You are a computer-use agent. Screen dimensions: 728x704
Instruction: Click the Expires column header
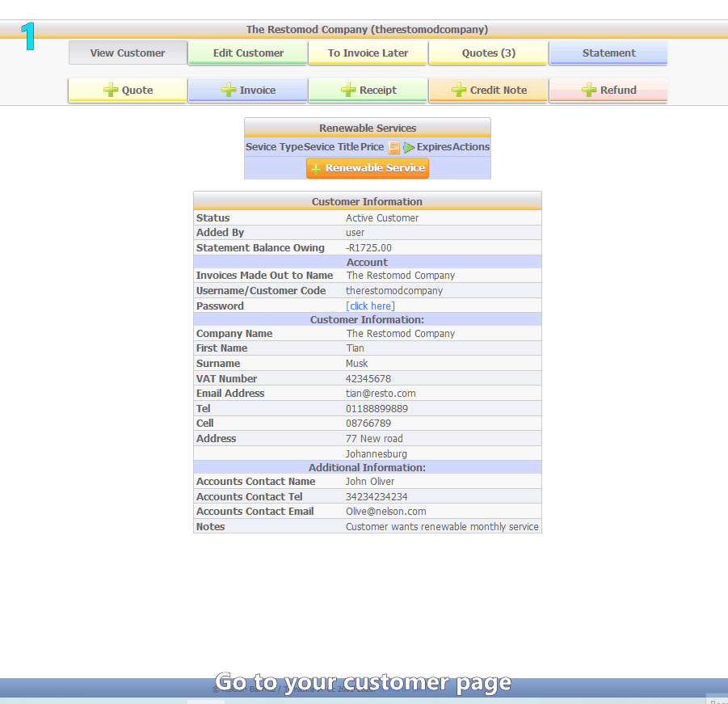[434, 147]
